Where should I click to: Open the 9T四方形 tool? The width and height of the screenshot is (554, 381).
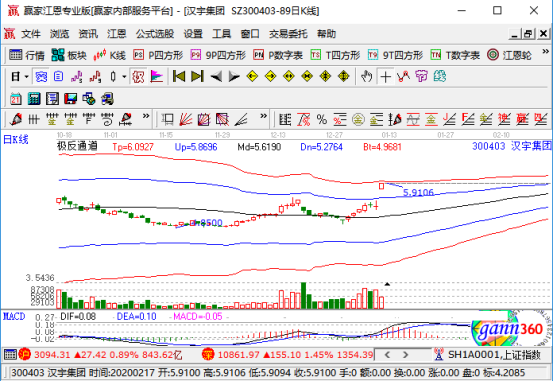click(x=395, y=55)
